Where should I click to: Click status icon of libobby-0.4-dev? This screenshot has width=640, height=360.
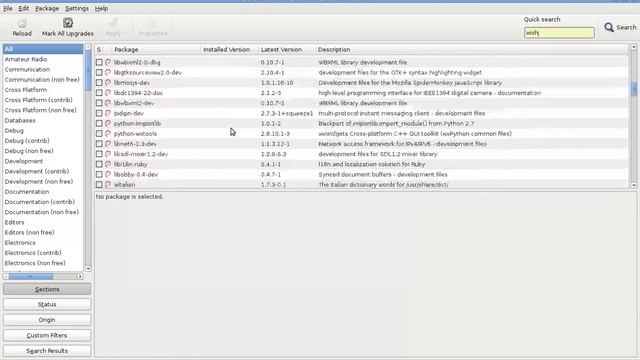click(x=108, y=175)
